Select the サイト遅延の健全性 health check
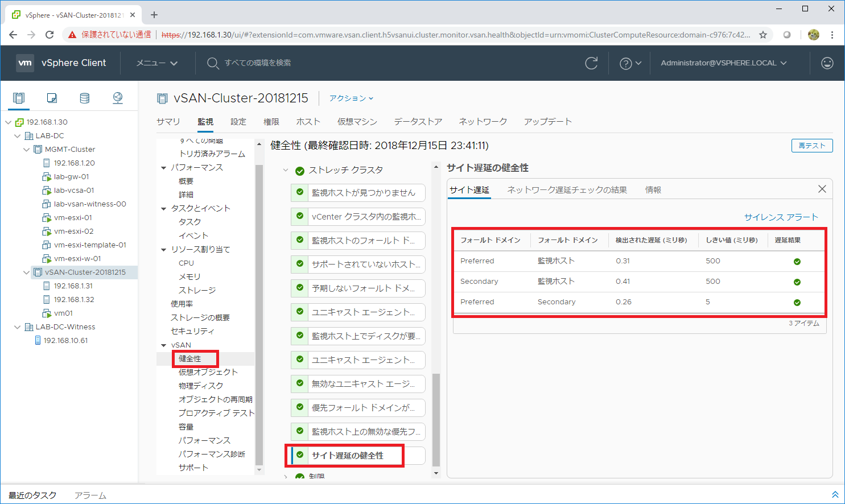Screen dimensions: 845x504 [x=358, y=455]
